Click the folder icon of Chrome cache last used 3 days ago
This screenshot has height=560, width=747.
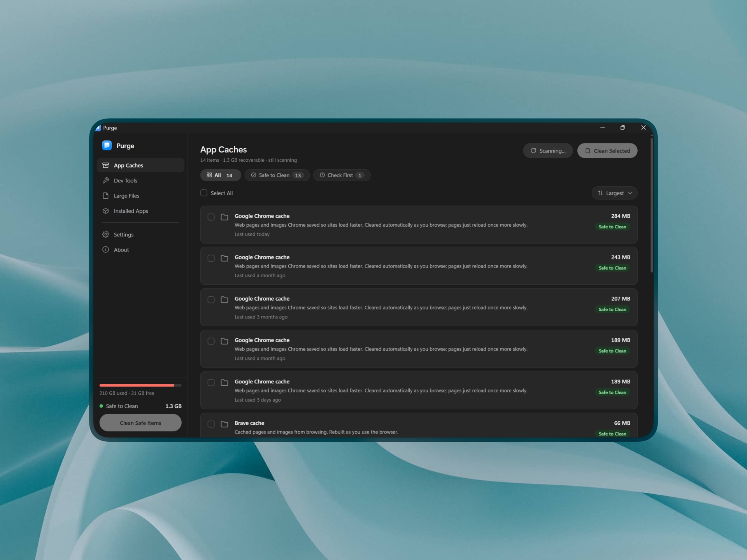[224, 383]
